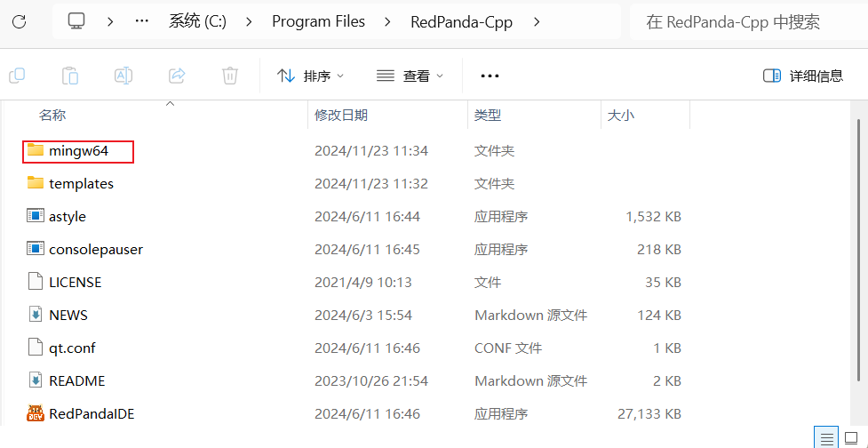Click the templates folder name
The image size is (868, 448).
coord(82,183)
